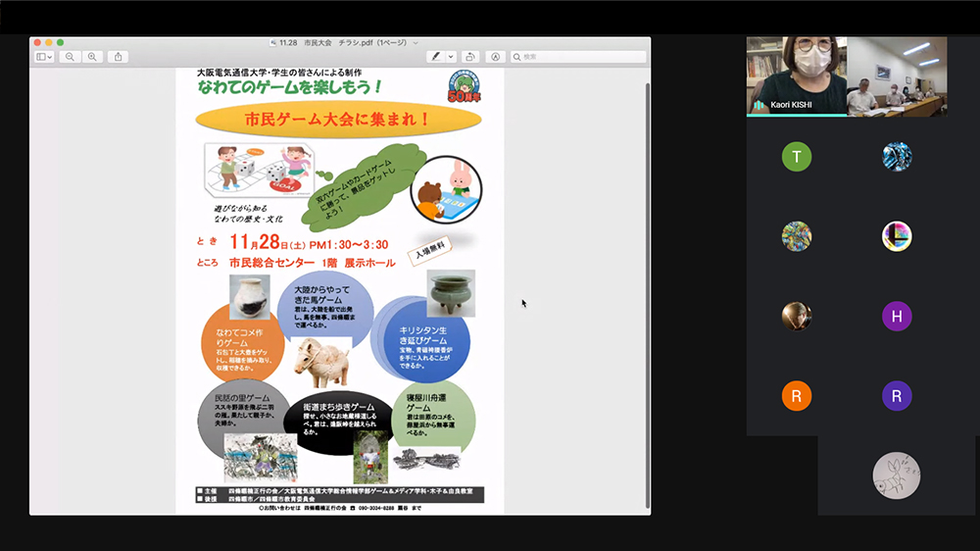
Task: Open the Share menu in Preview toolbar
Action: (x=119, y=57)
